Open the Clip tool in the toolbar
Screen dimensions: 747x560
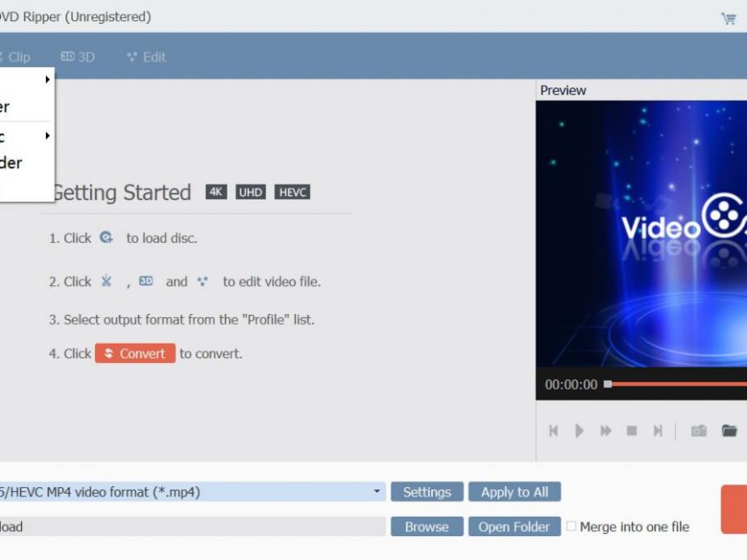click(x=15, y=57)
